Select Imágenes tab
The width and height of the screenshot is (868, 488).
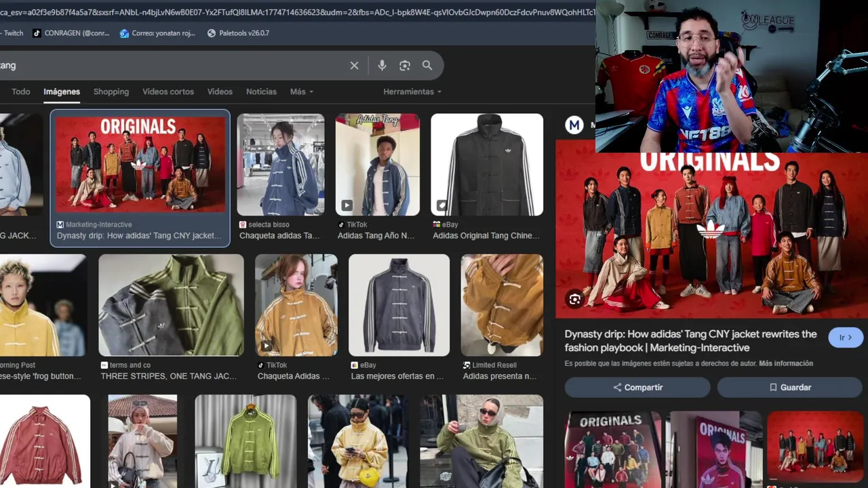tap(62, 91)
